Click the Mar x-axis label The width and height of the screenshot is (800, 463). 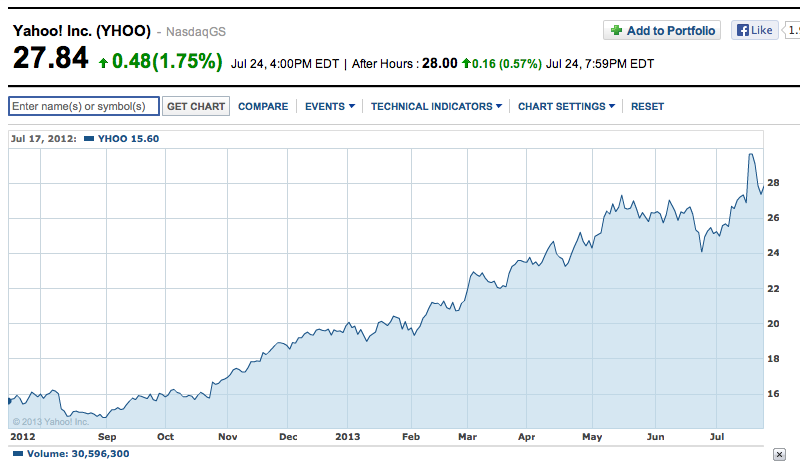click(x=467, y=436)
